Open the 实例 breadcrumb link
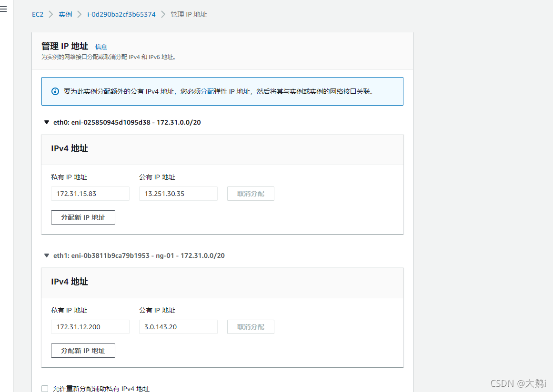The image size is (553, 392). coord(65,14)
